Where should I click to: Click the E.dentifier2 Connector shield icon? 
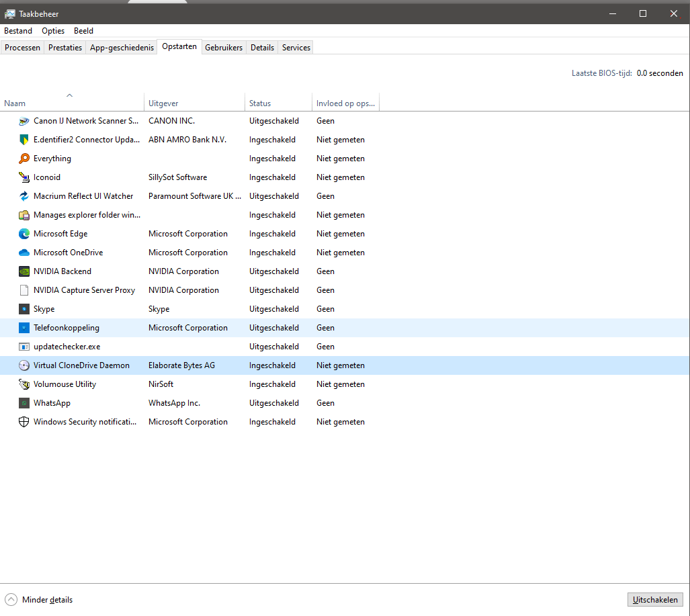click(x=24, y=140)
